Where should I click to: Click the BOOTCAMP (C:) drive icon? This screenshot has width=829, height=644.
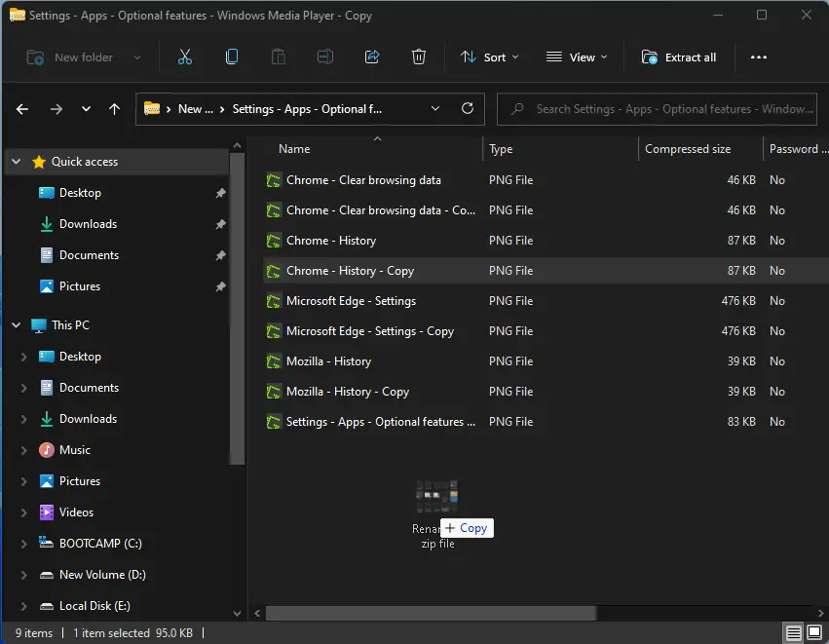(47, 543)
